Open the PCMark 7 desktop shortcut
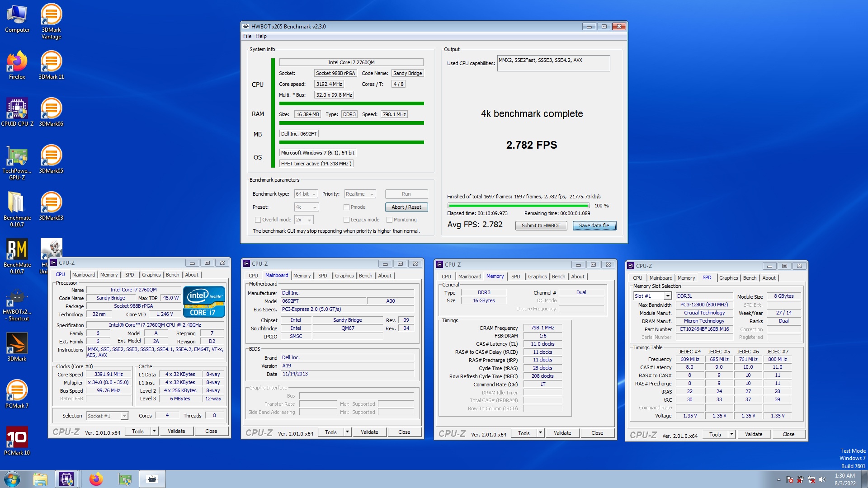Screen dimensions: 868x488 [17, 394]
